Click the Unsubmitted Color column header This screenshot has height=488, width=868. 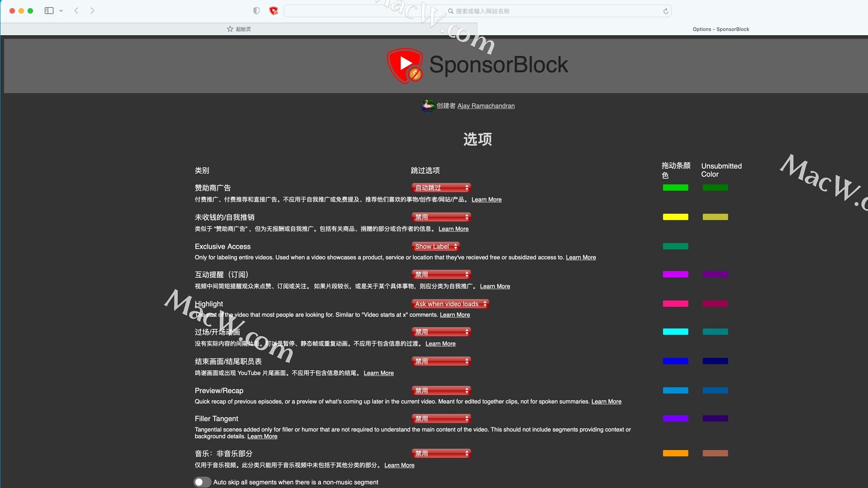[722, 170]
